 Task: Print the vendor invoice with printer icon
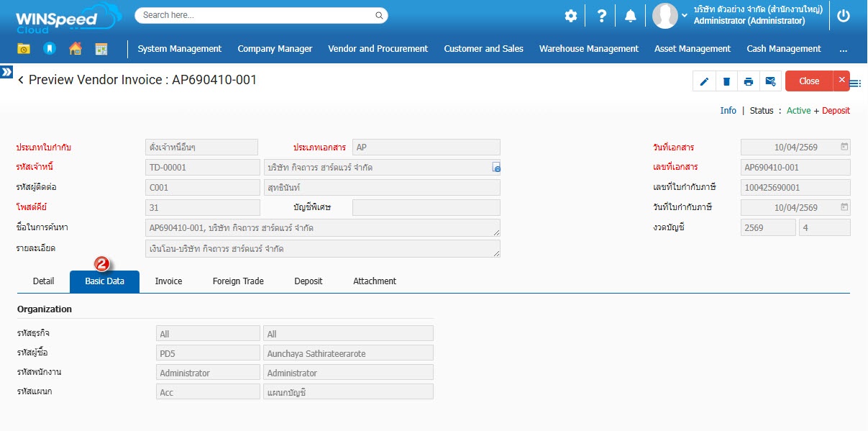coord(749,81)
